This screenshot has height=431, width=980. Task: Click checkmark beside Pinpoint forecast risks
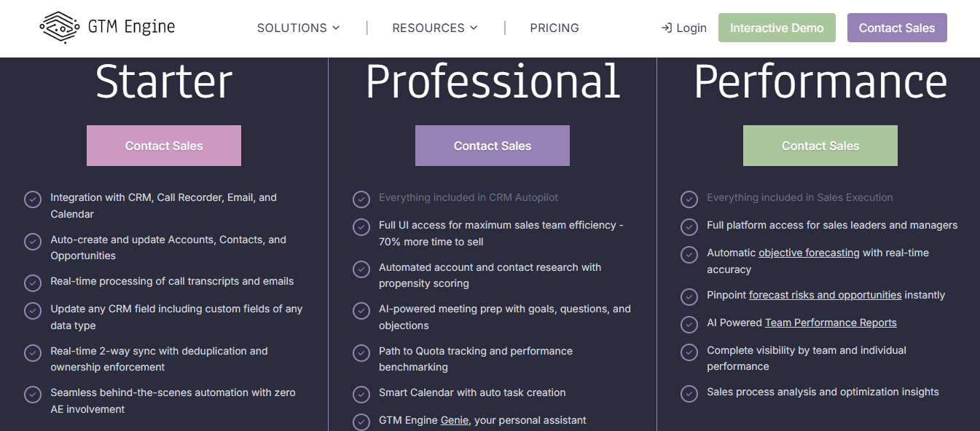(x=689, y=297)
